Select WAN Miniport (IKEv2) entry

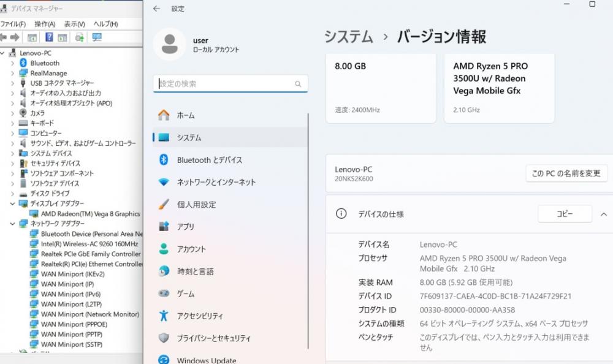pos(72,274)
